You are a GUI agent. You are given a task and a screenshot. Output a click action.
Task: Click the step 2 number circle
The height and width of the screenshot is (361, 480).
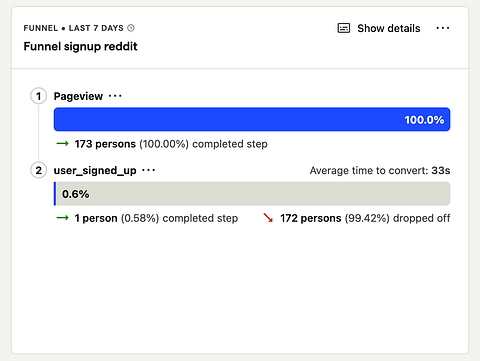39,171
